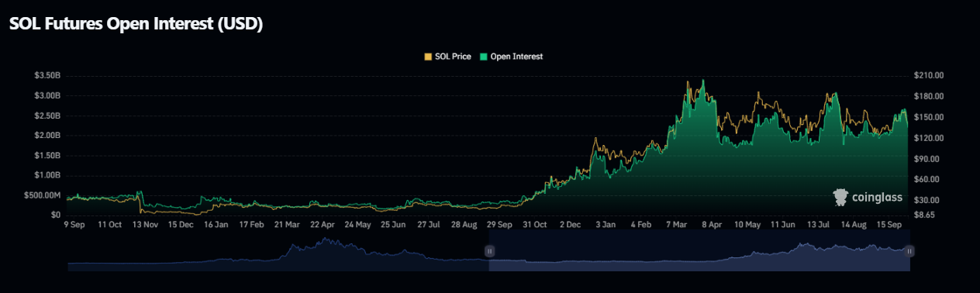Click the 22 Apr date label
Screen dimensions: 980x293
pos(323,225)
